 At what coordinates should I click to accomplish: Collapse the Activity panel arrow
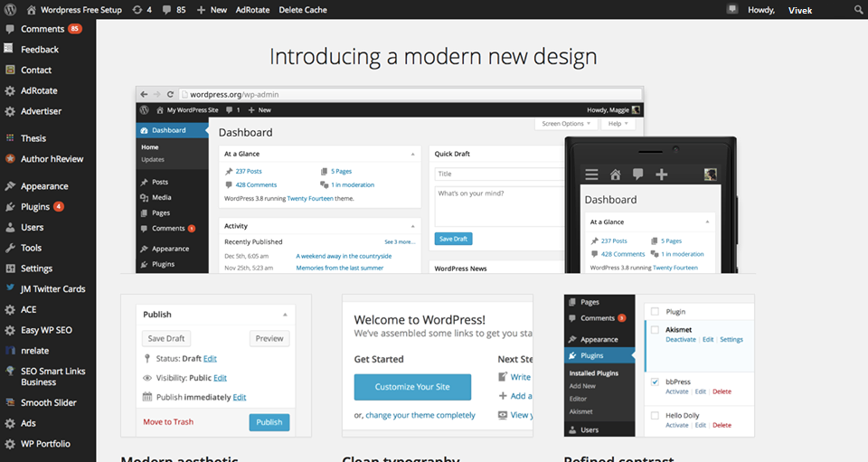point(412,226)
